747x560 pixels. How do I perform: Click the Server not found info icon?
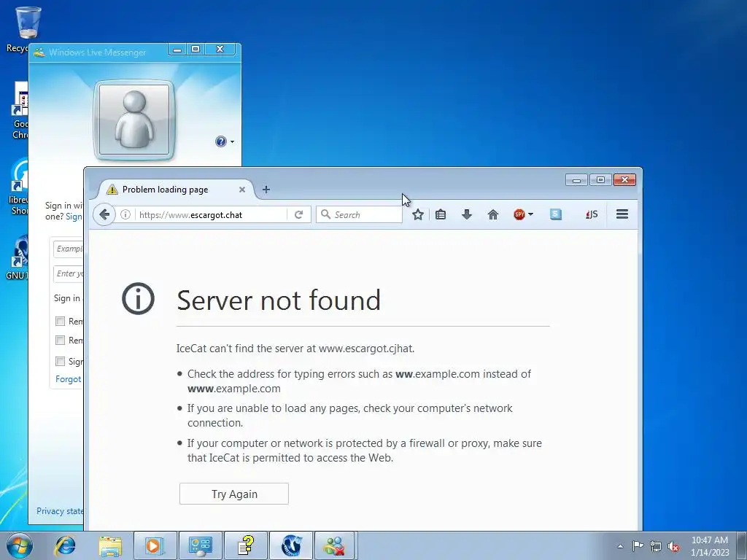click(x=138, y=299)
